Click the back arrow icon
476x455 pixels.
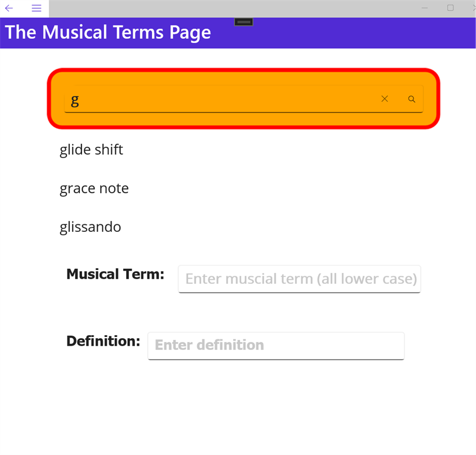tap(9, 8)
